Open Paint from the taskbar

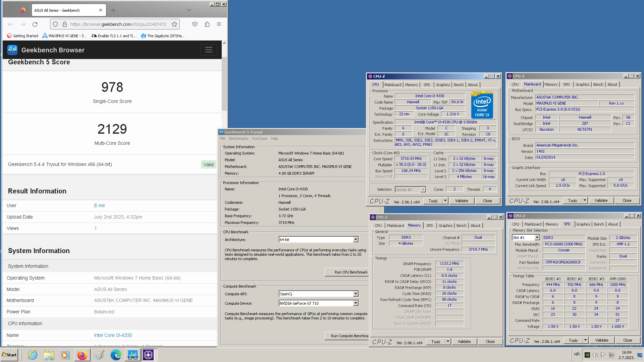[99, 355]
